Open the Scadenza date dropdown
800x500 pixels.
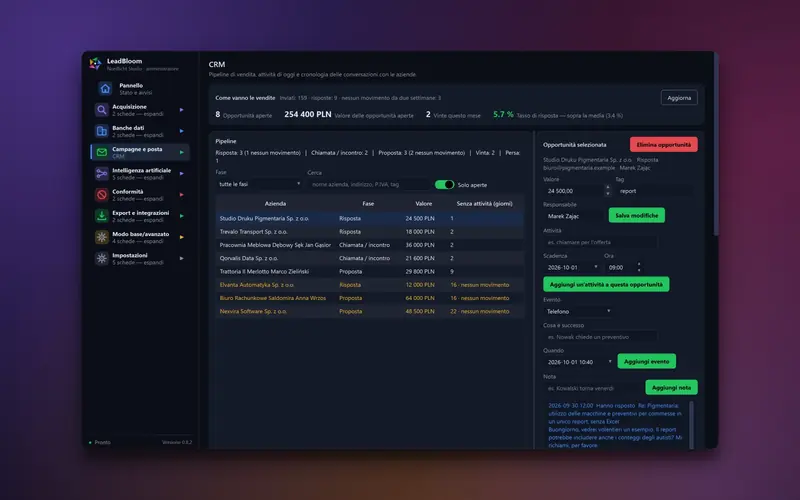(x=571, y=267)
